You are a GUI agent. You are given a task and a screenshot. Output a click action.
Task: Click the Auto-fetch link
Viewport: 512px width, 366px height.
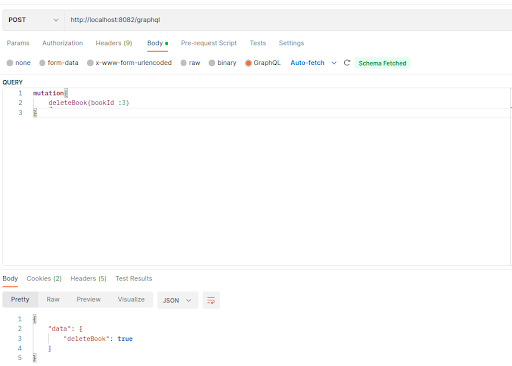(x=307, y=63)
